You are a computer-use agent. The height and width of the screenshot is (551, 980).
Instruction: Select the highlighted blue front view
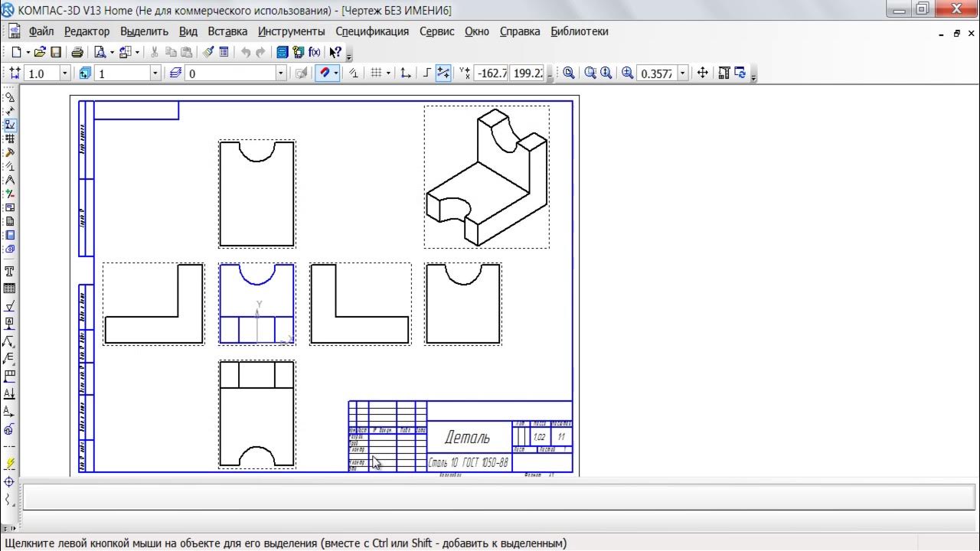pos(256,304)
